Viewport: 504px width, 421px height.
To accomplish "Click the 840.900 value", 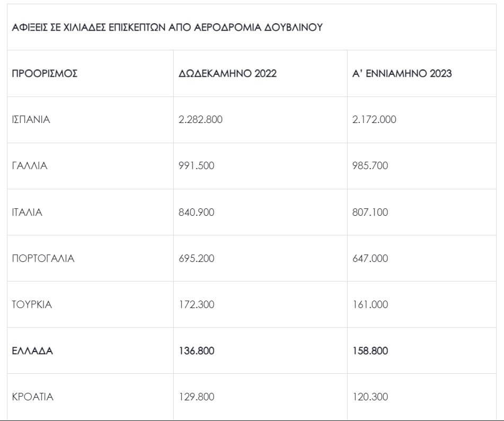I will point(197,213).
